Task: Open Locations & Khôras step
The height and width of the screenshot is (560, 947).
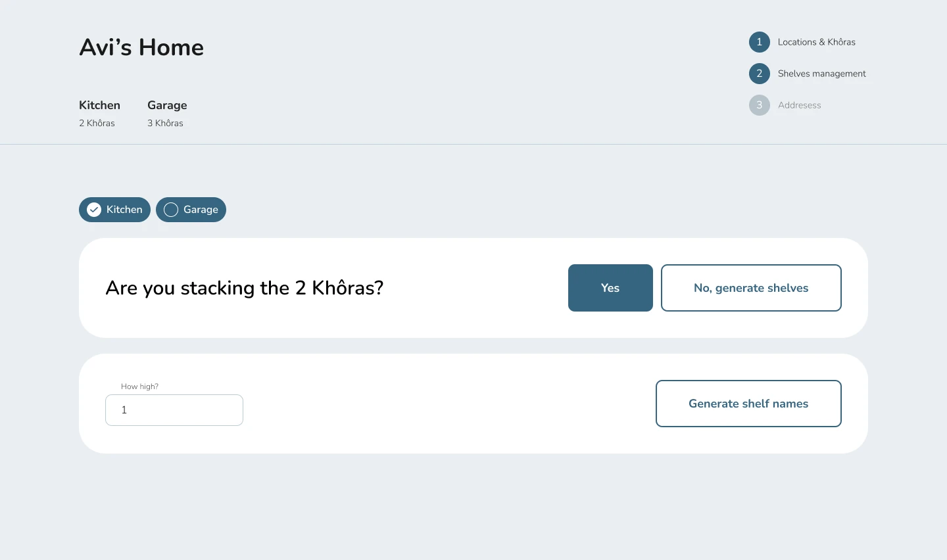Action: pyautogui.click(x=816, y=42)
